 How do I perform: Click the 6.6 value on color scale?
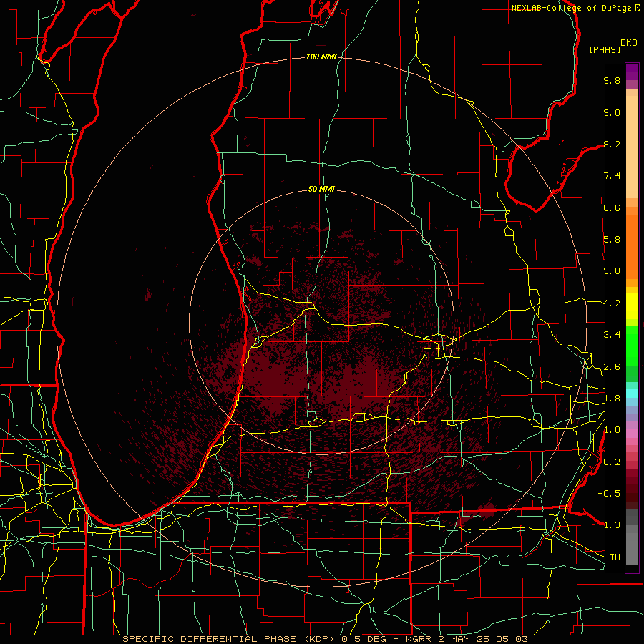(x=612, y=208)
